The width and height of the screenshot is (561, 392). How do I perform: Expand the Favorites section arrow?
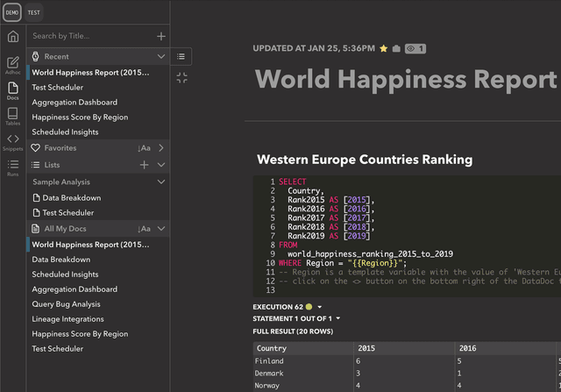click(161, 148)
